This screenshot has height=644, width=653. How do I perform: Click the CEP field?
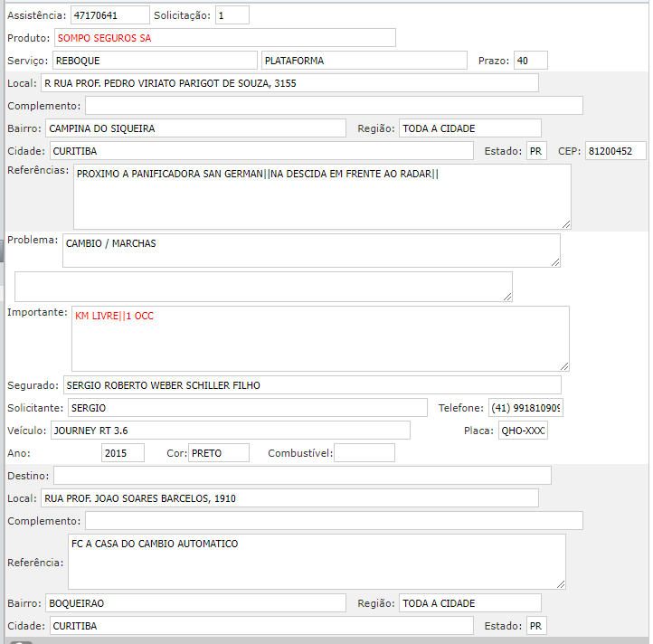pos(615,151)
